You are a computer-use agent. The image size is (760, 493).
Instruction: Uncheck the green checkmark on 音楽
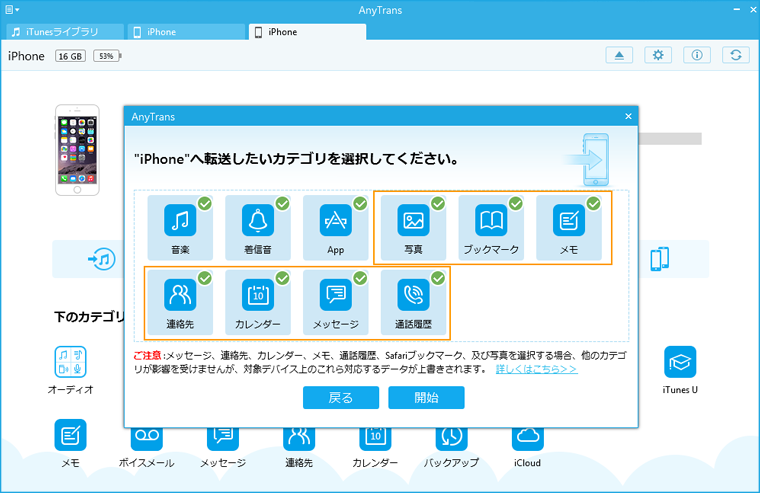(x=205, y=204)
